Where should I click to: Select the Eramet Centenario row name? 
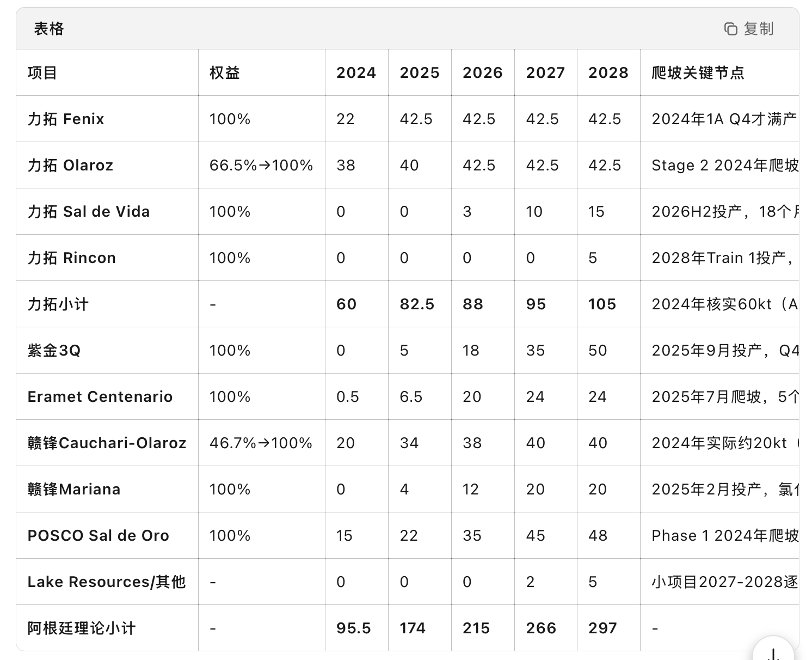[100, 397]
